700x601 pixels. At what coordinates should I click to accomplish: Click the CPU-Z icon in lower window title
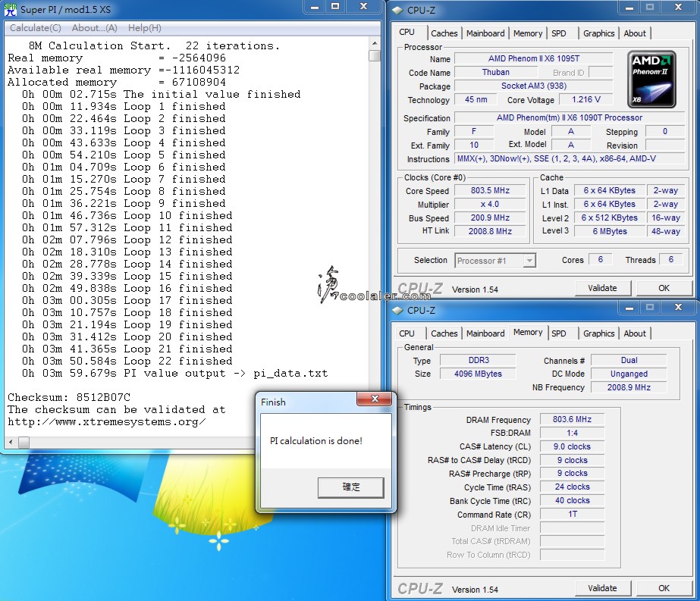click(397, 310)
